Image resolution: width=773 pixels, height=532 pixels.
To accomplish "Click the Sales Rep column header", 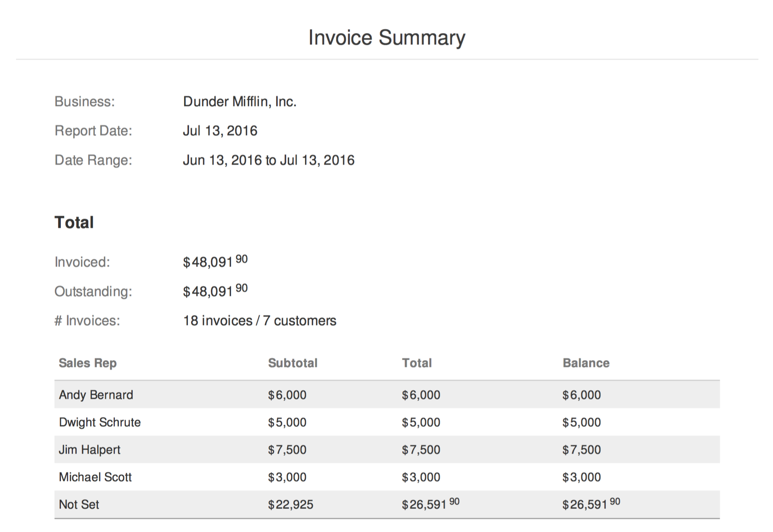I will tap(88, 363).
